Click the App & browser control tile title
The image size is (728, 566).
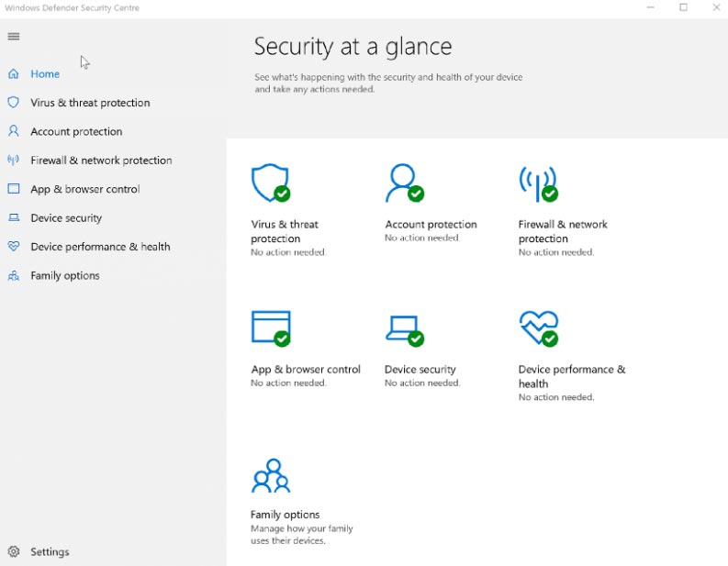[x=306, y=370]
